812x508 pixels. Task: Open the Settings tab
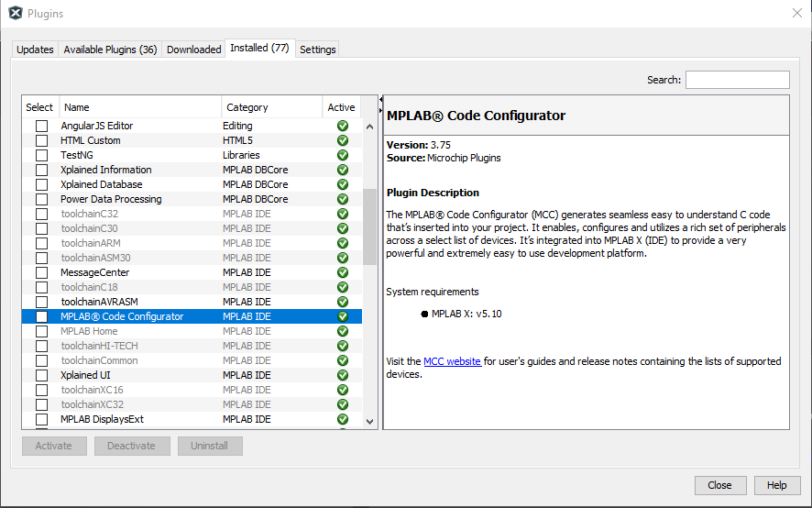click(318, 50)
